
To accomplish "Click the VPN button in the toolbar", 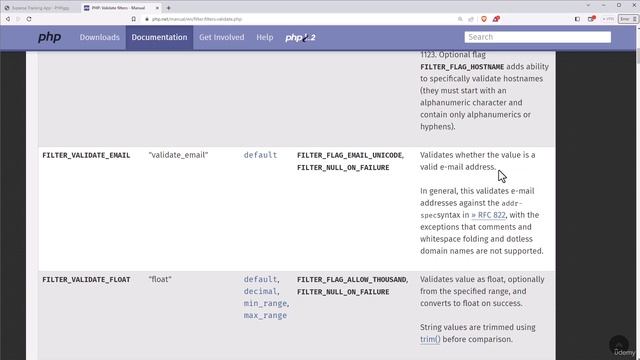I will [x=608, y=19].
